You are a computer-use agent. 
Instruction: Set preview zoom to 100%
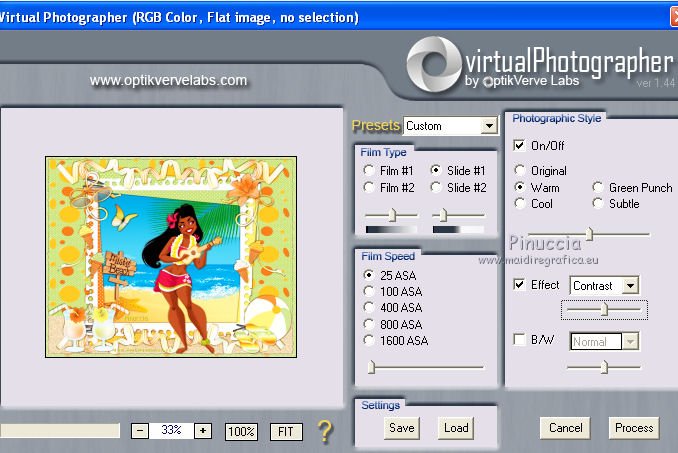tap(241, 431)
